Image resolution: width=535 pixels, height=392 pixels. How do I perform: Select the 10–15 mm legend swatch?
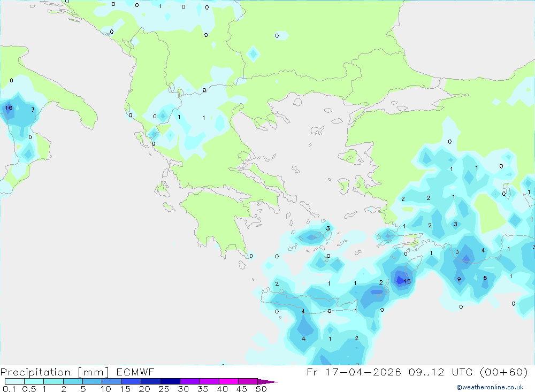point(112,381)
